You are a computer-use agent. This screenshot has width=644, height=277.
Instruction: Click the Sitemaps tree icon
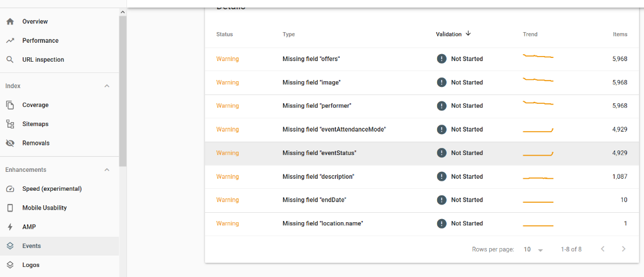[10, 123]
